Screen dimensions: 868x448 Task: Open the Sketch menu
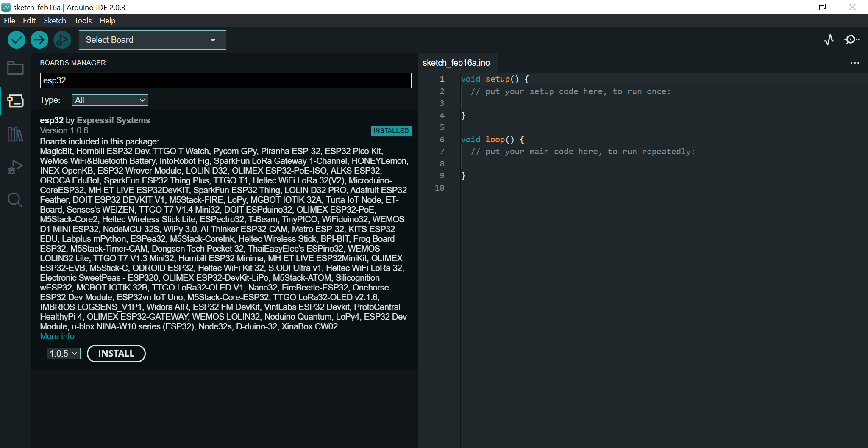coord(55,21)
